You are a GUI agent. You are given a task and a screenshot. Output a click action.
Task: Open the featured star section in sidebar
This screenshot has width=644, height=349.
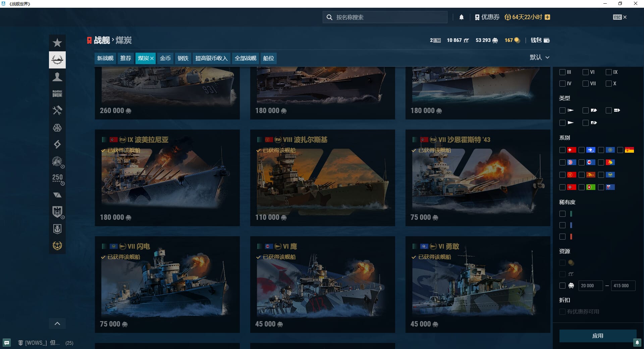(x=57, y=43)
